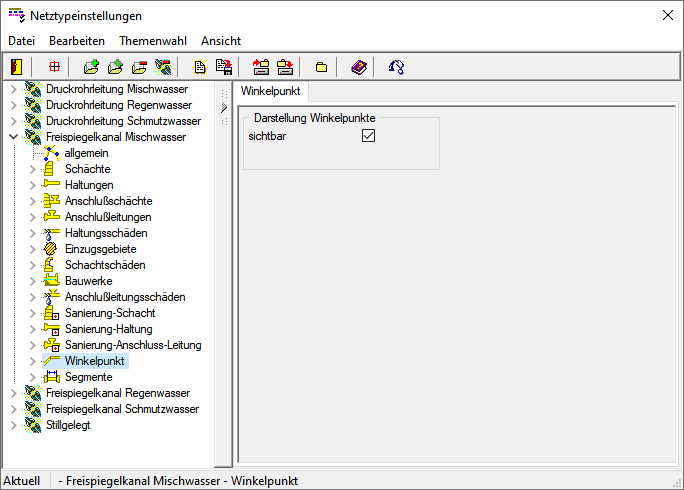Click the splitter arrow beside tree panel

(224, 107)
